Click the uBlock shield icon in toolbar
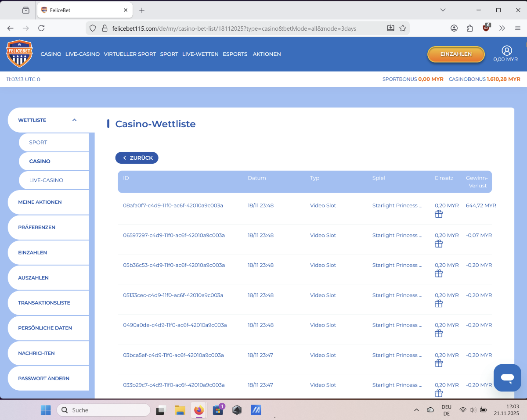The image size is (527, 420). click(486, 28)
